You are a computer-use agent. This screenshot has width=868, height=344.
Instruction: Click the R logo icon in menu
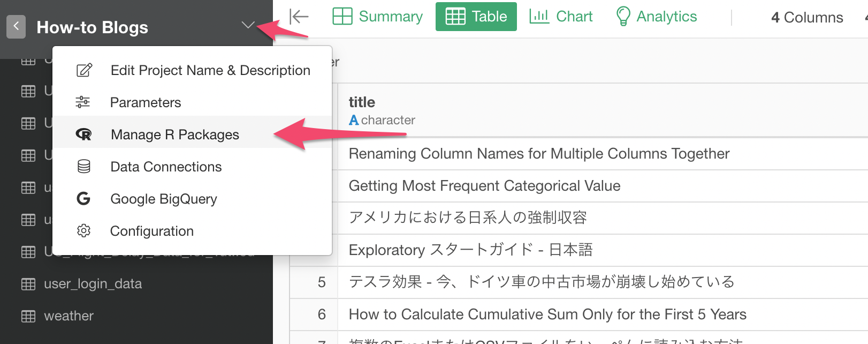click(x=83, y=134)
